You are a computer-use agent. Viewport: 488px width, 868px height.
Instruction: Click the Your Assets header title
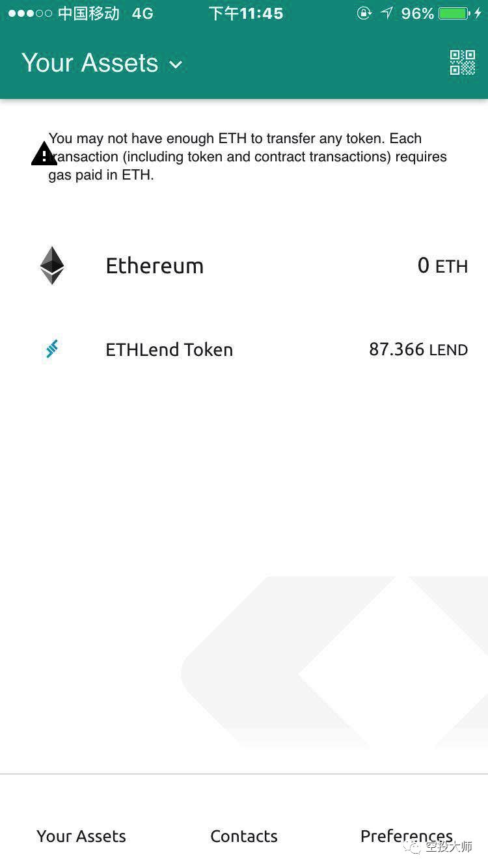click(x=90, y=63)
